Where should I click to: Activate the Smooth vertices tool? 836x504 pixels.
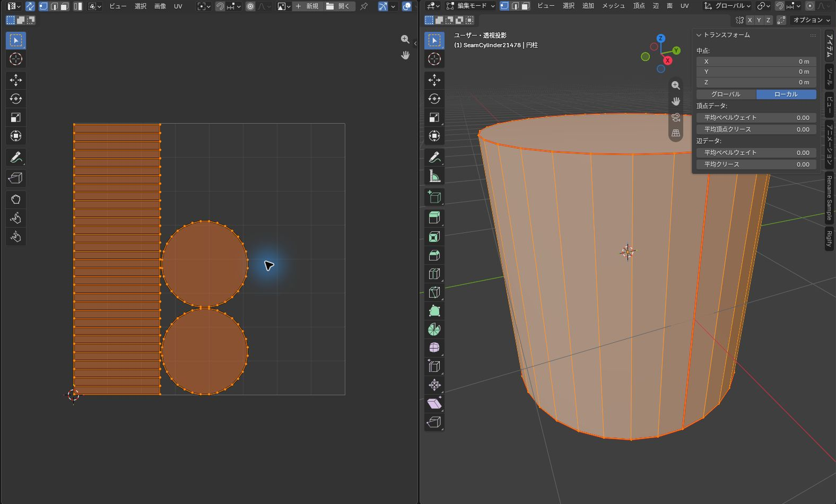(x=434, y=348)
